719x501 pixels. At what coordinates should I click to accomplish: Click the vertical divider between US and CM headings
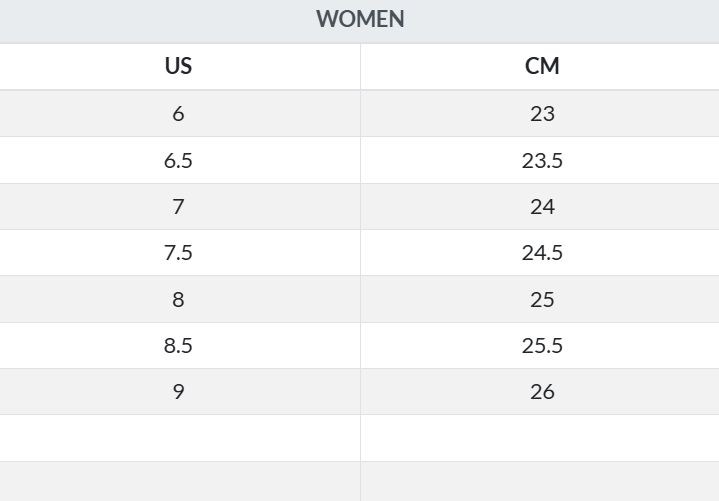coord(360,67)
